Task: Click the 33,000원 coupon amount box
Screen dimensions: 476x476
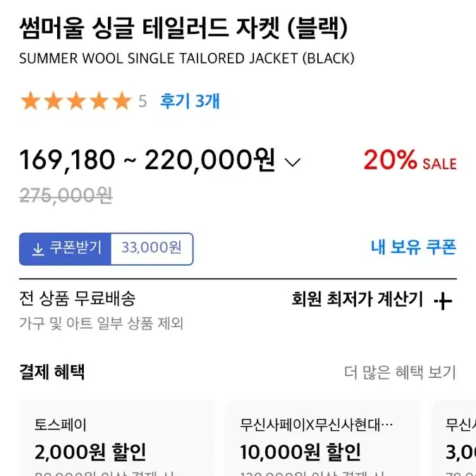Action: click(152, 248)
